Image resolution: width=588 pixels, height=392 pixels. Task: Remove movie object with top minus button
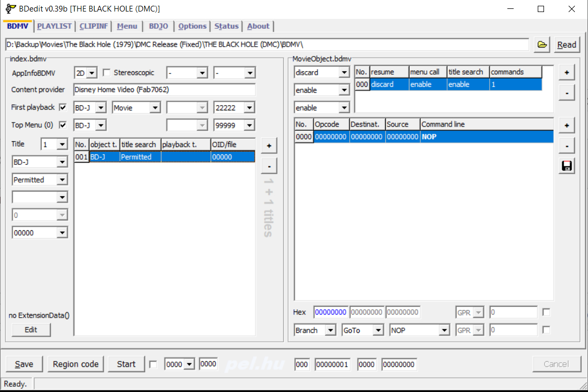tap(566, 93)
